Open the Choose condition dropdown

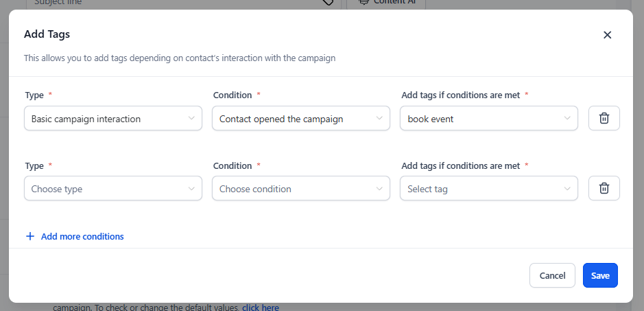click(301, 188)
